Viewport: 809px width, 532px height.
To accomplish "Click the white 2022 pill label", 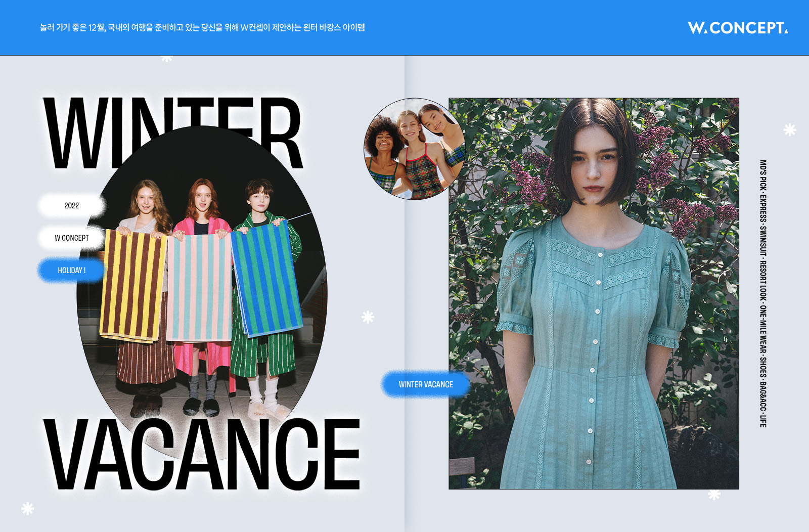I will [71, 205].
